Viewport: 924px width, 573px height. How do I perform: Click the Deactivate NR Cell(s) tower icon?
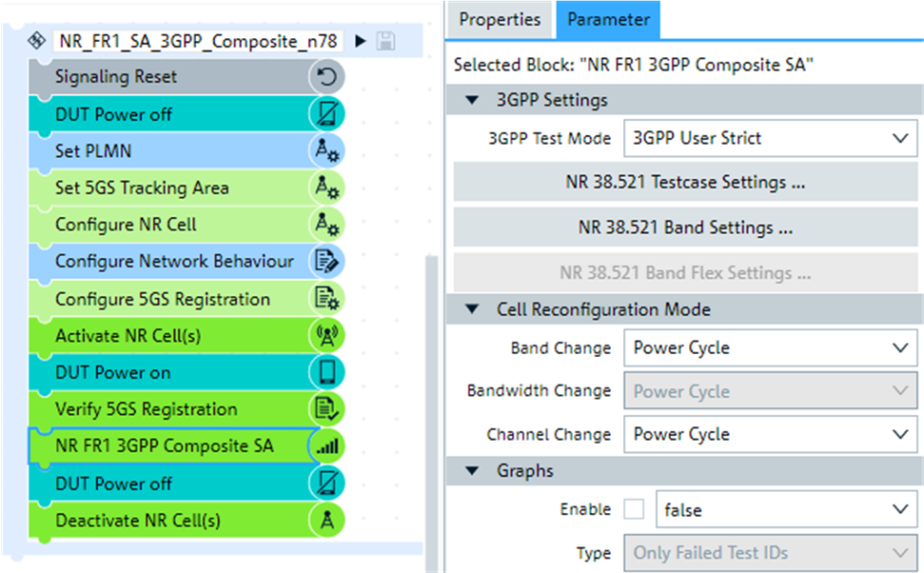(x=327, y=521)
